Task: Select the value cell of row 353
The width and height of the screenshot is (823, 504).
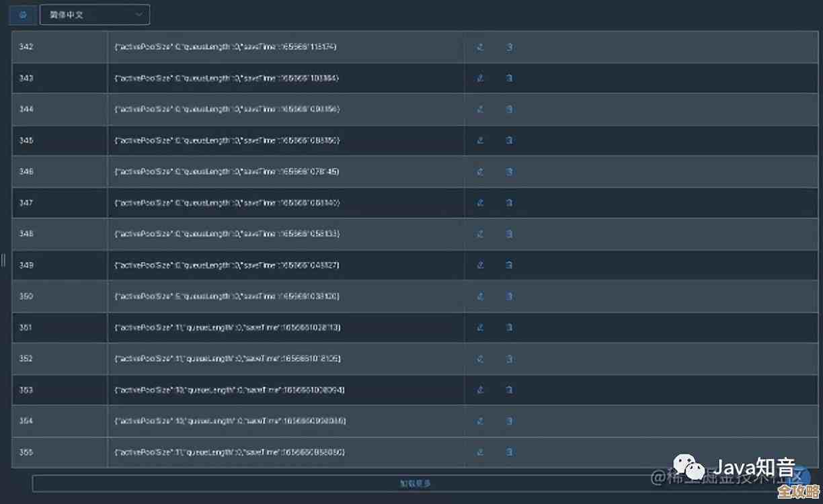Action: coord(230,390)
